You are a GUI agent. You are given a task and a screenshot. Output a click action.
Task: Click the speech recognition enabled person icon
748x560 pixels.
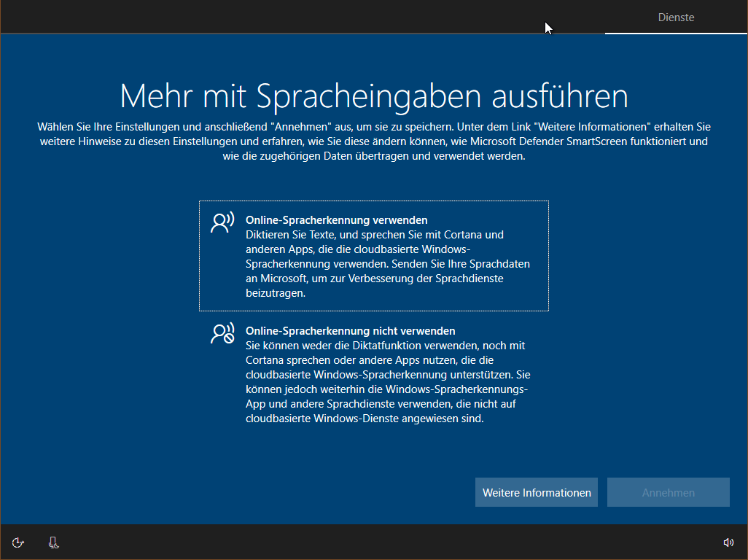click(222, 222)
